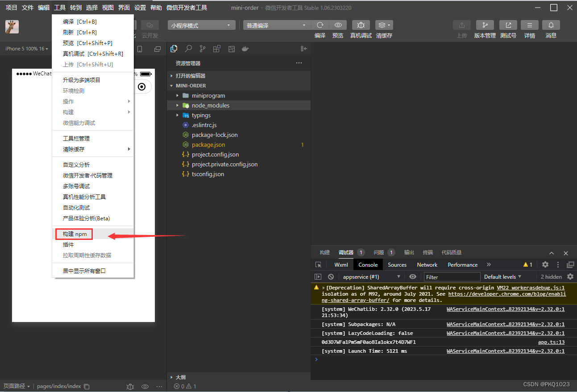
Task: Open DevTools vertical dots menu
Action: [x=558, y=264]
